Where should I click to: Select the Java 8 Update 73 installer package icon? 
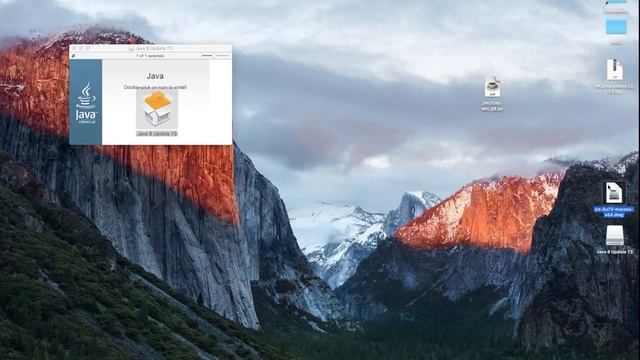pos(157,109)
